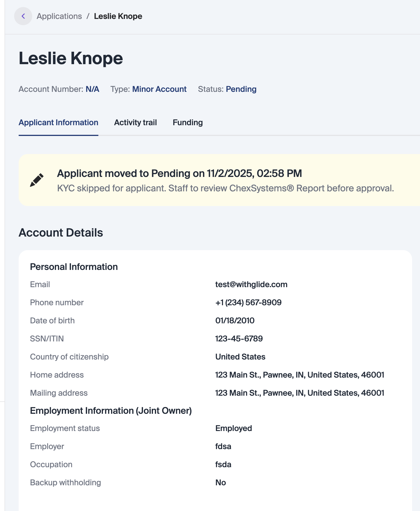Click the United States citizenship value

coord(240,357)
